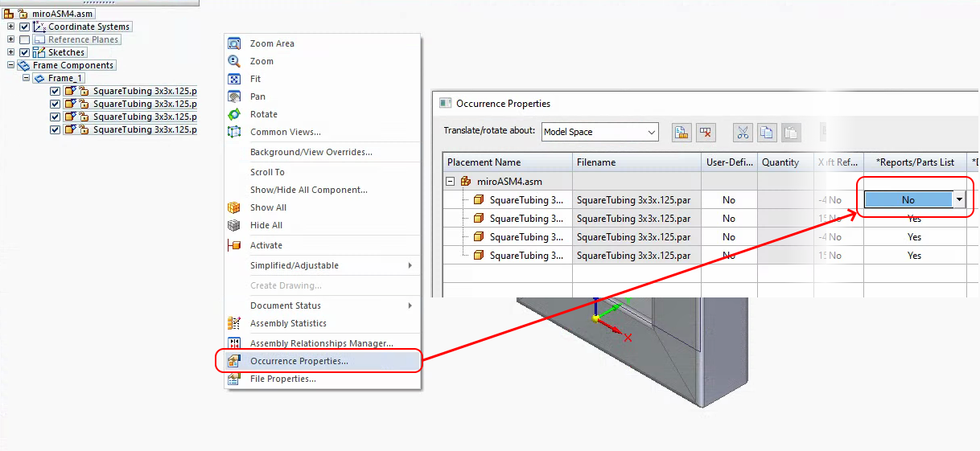Click the Show All components icon
The image size is (980, 451).
coord(234,207)
